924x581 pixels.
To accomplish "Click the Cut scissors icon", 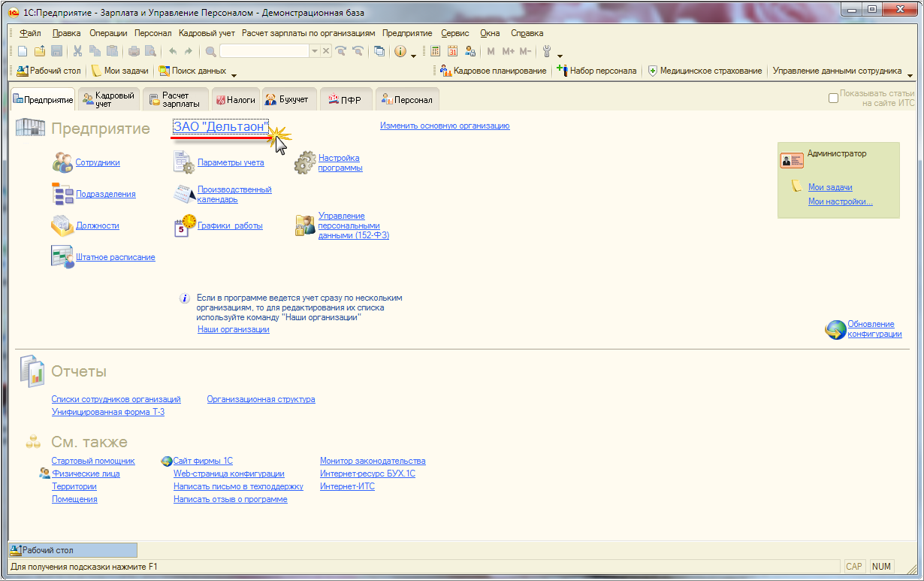I will 77,51.
